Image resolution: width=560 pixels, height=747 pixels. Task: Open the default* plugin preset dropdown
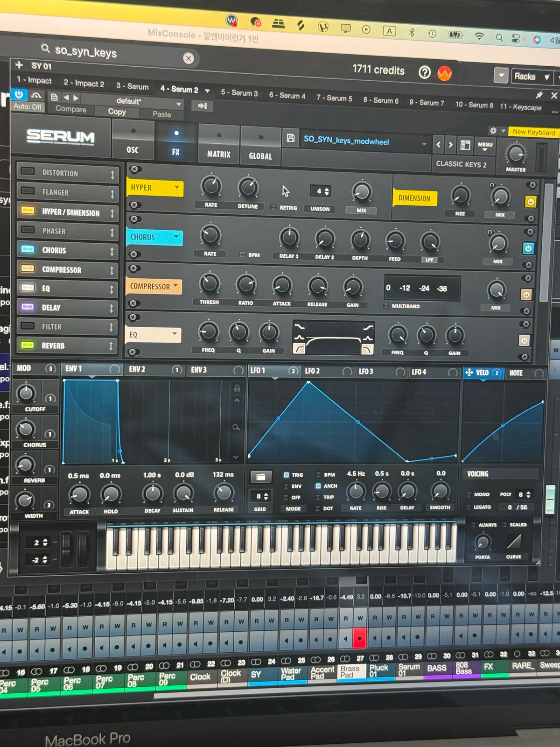[x=135, y=102]
